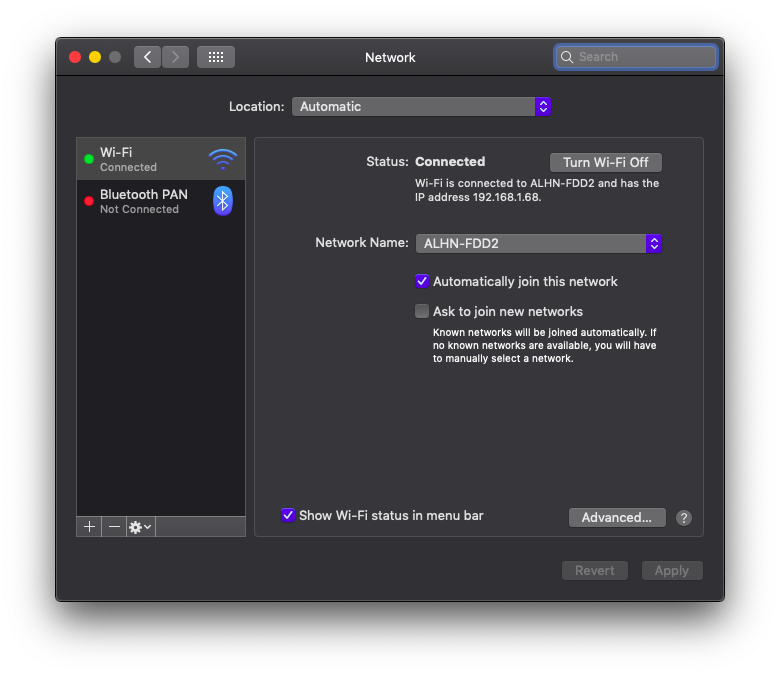Image resolution: width=780 pixels, height=675 pixels.
Task: Add a new network service with plus
Action: 89,526
